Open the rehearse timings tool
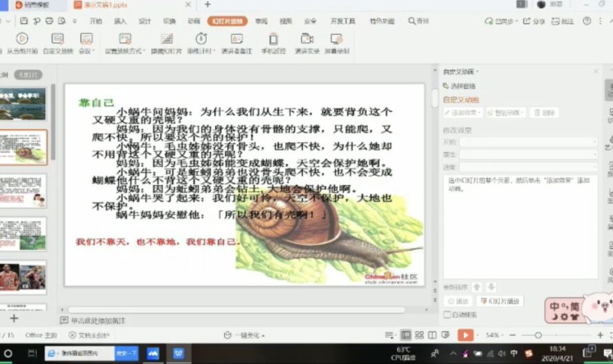 point(201,39)
